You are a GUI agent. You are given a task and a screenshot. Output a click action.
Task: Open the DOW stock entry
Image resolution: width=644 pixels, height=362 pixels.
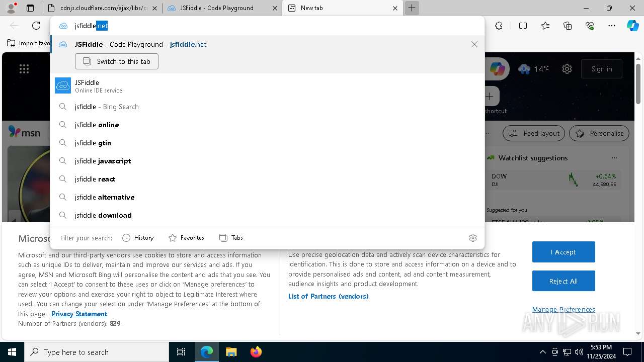[553, 180]
